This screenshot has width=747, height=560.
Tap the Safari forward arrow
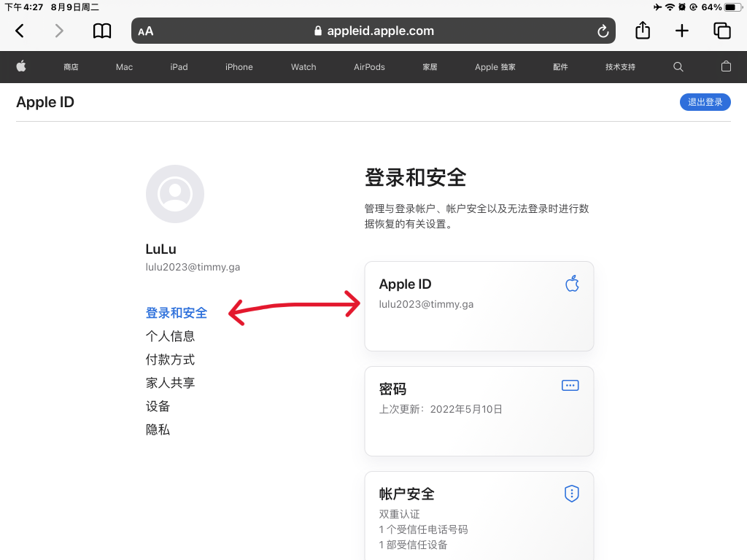(x=58, y=31)
